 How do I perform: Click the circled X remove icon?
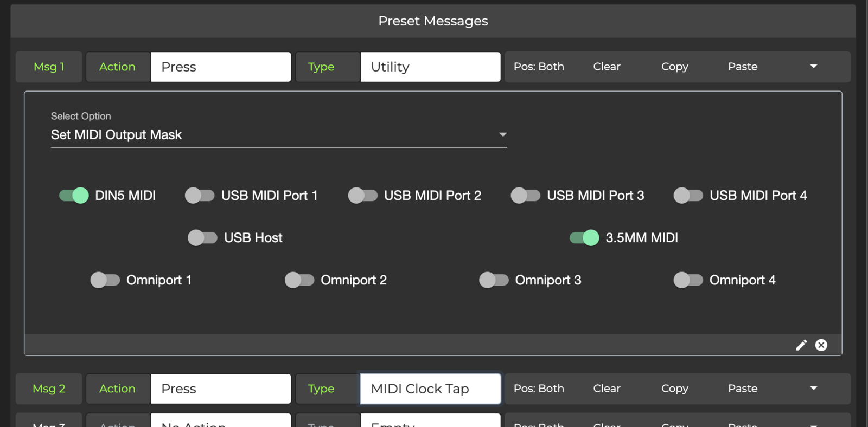click(x=821, y=345)
